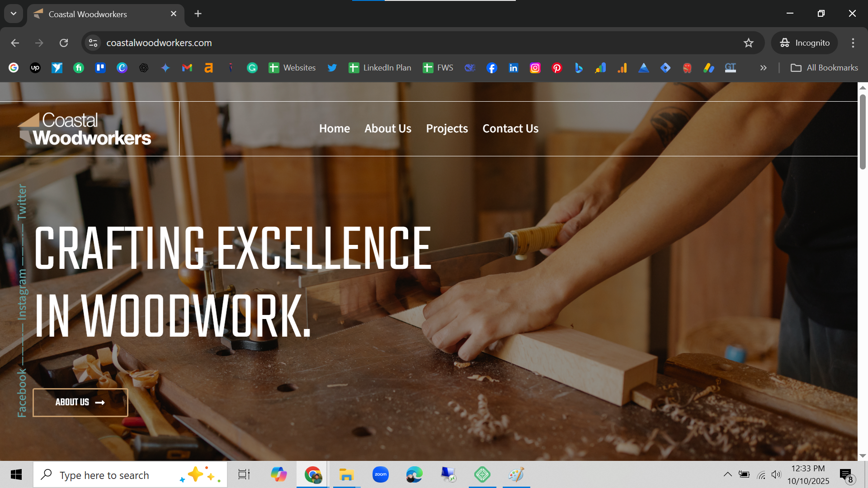Open the Pinterest bookmark icon
868x488 pixels.
(x=557, y=68)
